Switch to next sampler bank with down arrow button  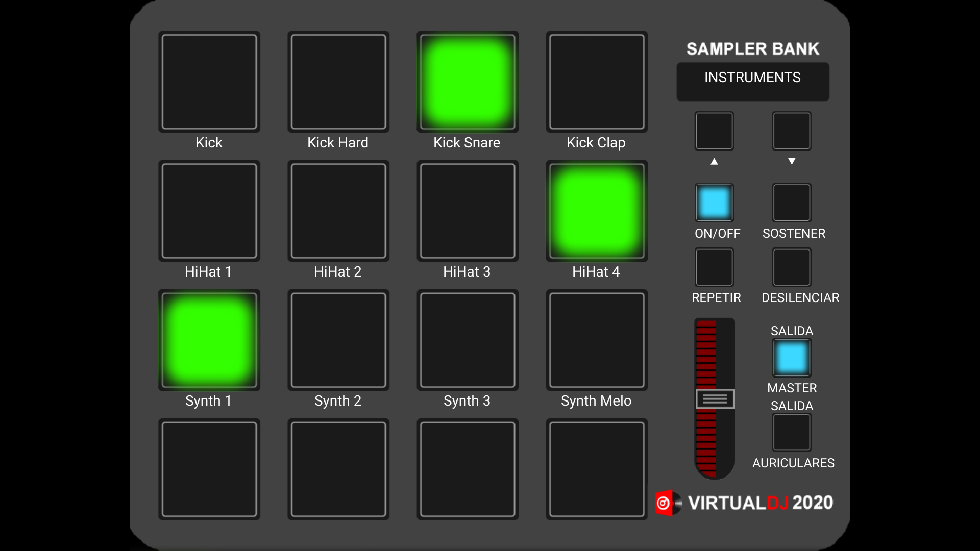click(x=792, y=131)
